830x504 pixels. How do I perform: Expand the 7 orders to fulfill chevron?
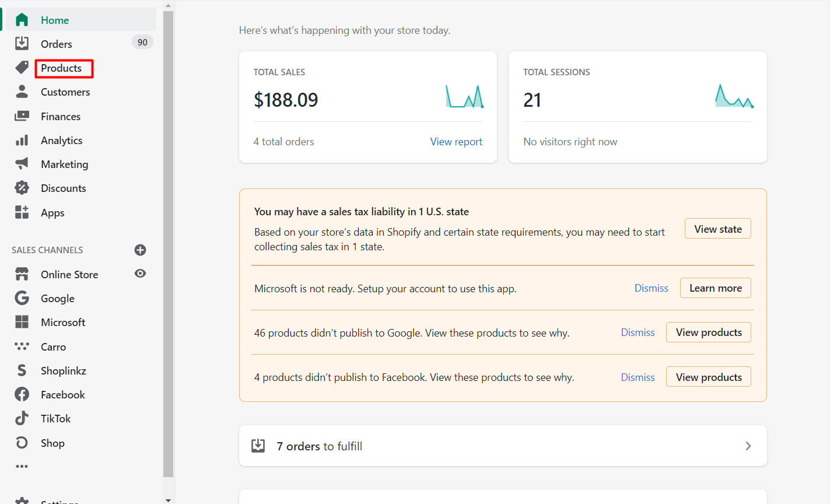748,446
